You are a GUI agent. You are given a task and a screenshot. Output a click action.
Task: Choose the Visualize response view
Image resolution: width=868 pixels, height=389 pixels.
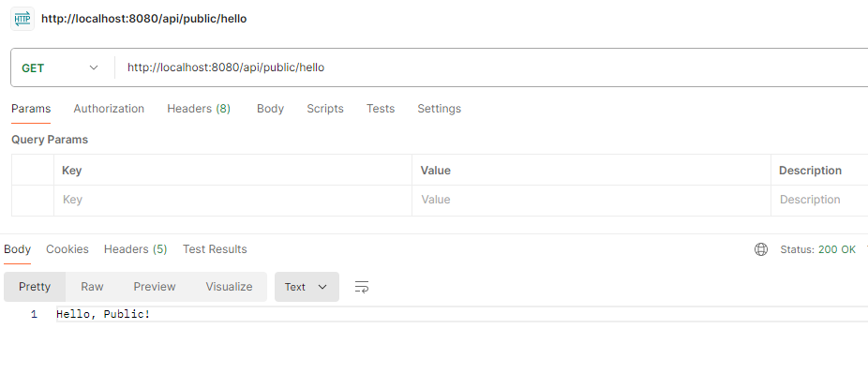[229, 287]
